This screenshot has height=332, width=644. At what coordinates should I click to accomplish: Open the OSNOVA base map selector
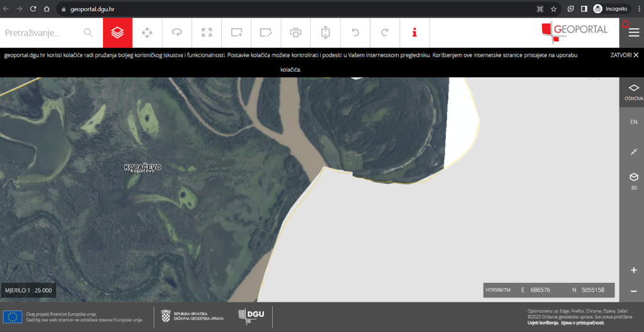click(x=633, y=92)
